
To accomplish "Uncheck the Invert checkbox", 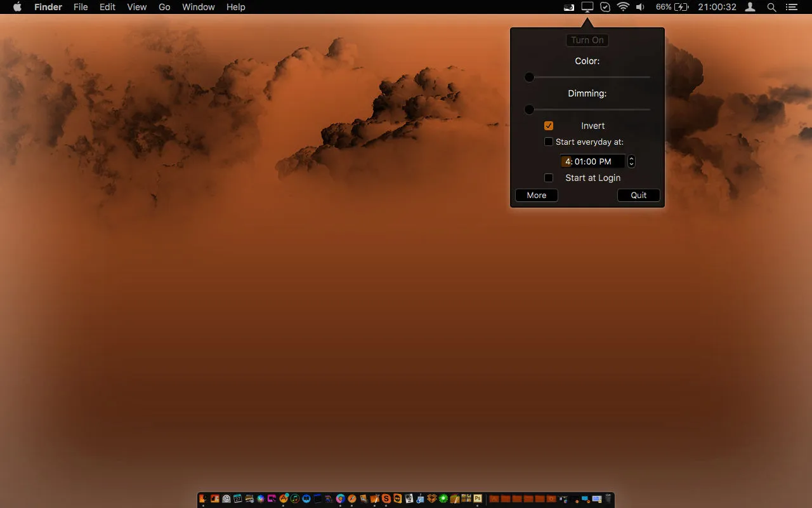I will tap(549, 125).
